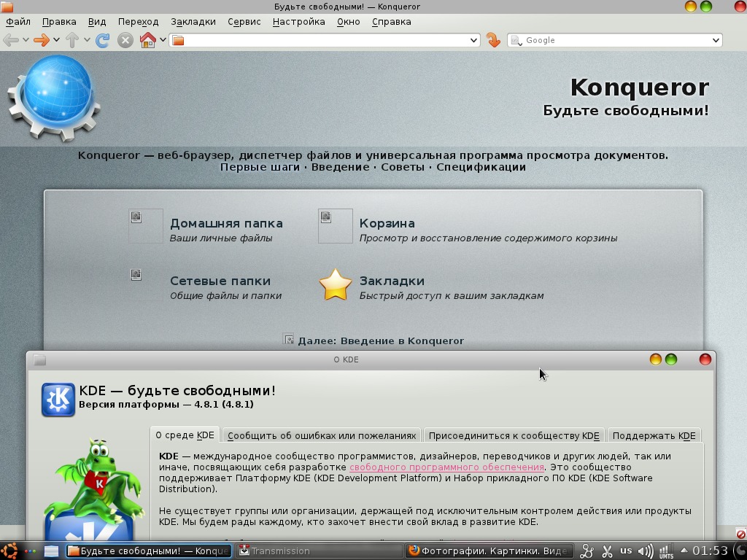Open the Home button dropdown arrow
Image resolution: width=747 pixels, height=560 pixels.
point(163,40)
